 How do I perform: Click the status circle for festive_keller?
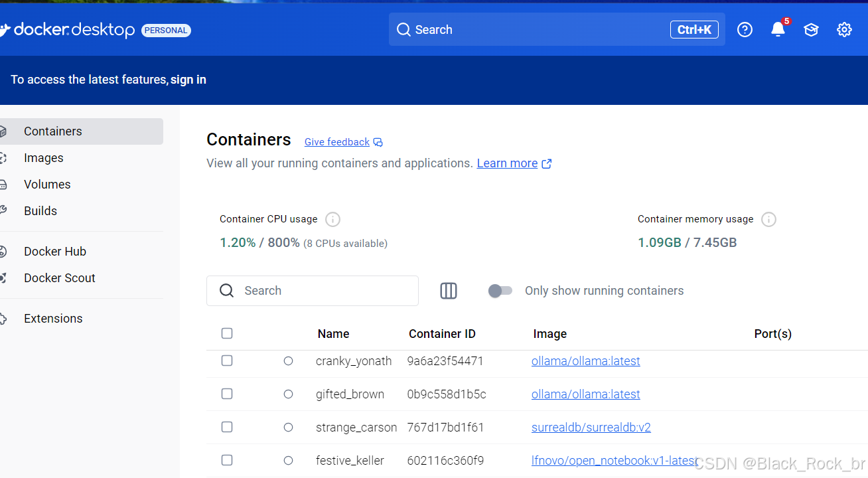tap(288, 461)
